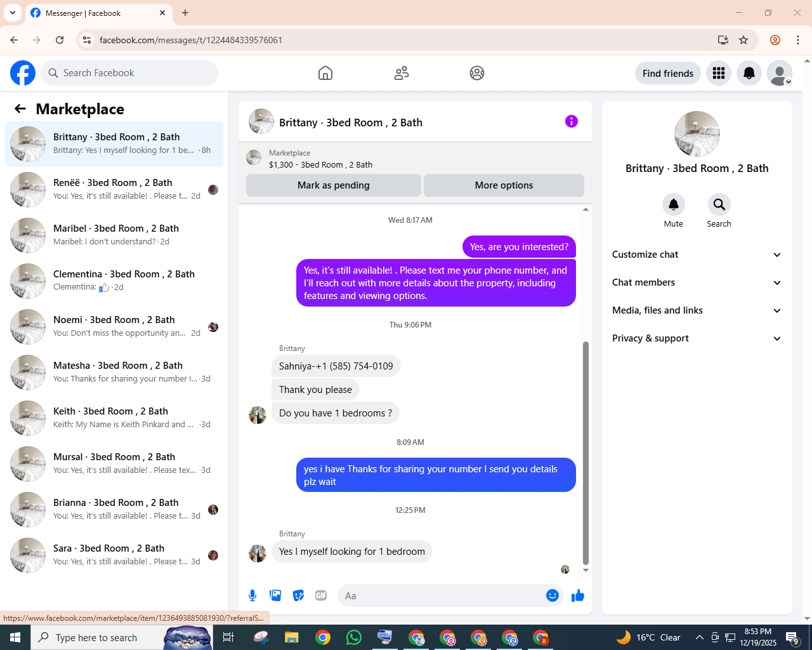Screen dimensions: 812x650
Task: Select Brittany conversation in list
Action: tap(114, 144)
